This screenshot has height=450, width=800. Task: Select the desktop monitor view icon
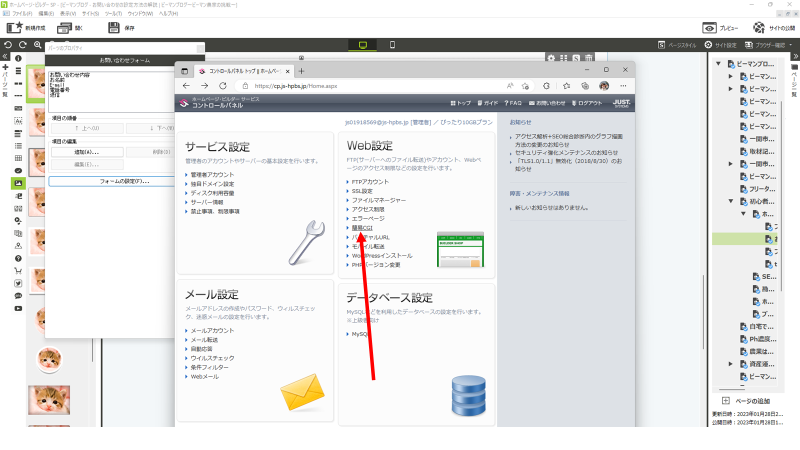coord(361,45)
